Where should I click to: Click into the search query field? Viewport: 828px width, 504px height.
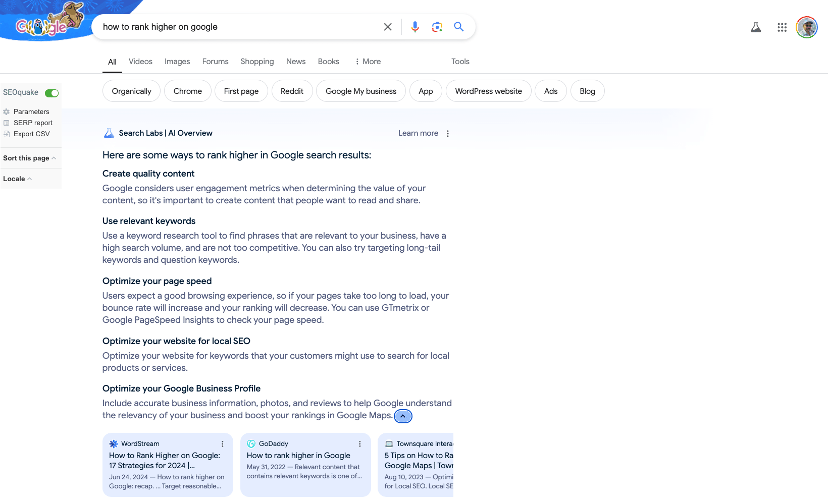click(237, 27)
